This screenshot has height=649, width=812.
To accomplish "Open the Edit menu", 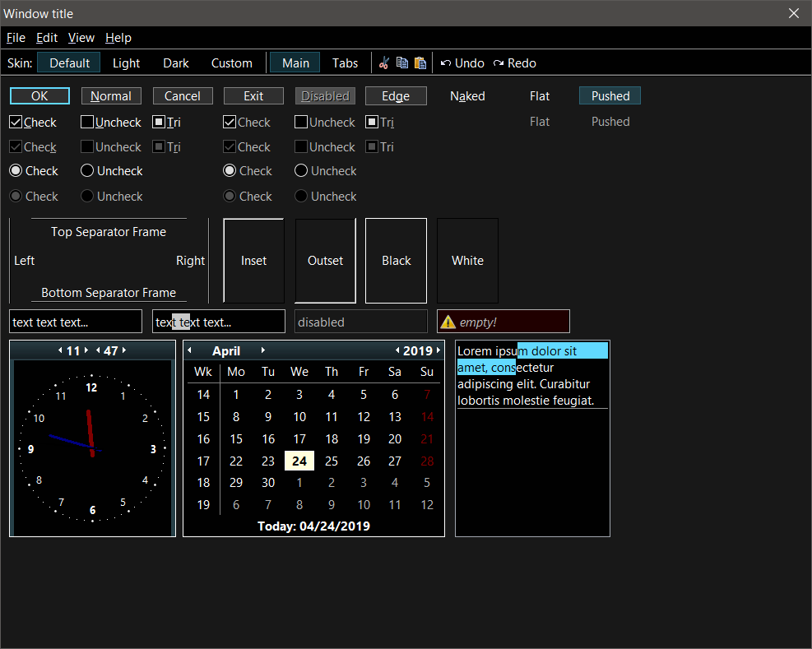I will coord(47,38).
